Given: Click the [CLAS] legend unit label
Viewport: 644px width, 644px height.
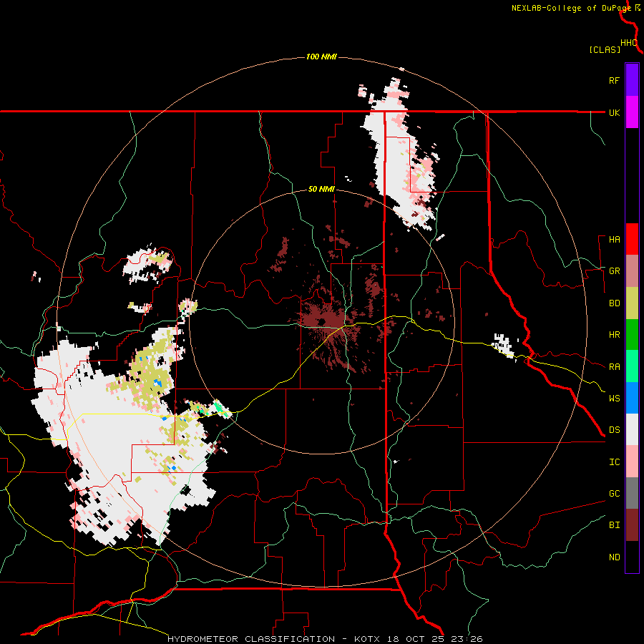Looking at the screenshot, I should tap(605, 50).
